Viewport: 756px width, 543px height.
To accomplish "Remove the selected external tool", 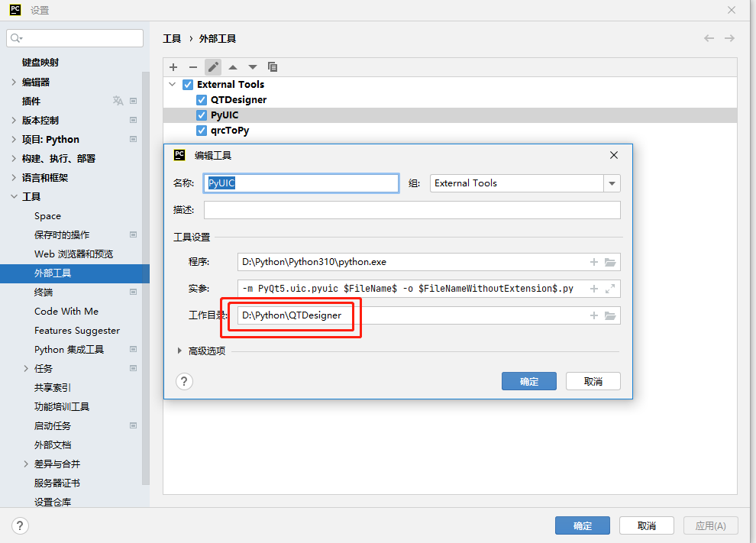I will point(193,67).
